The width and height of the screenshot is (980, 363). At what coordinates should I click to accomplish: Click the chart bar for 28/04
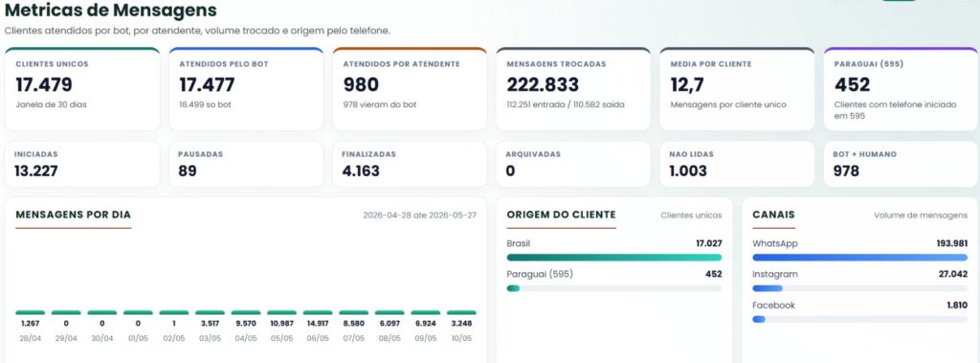[x=30, y=312]
